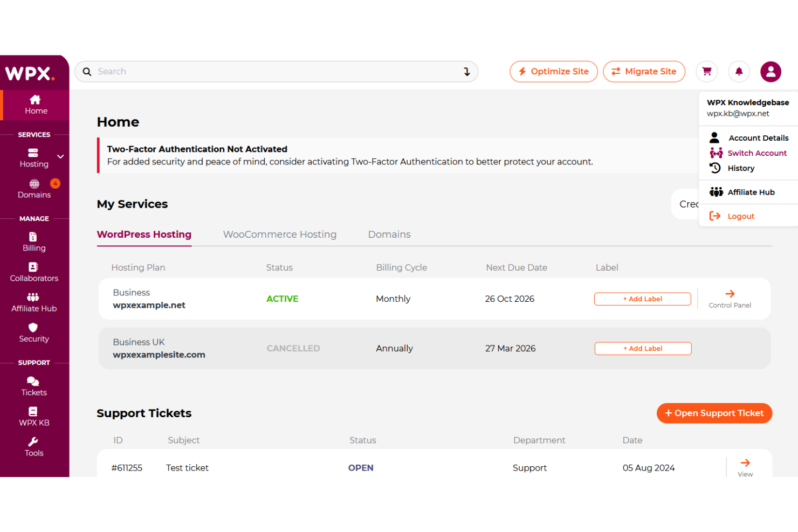Click Add Label for wpxexample.net
798x532 pixels.
pos(642,298)
